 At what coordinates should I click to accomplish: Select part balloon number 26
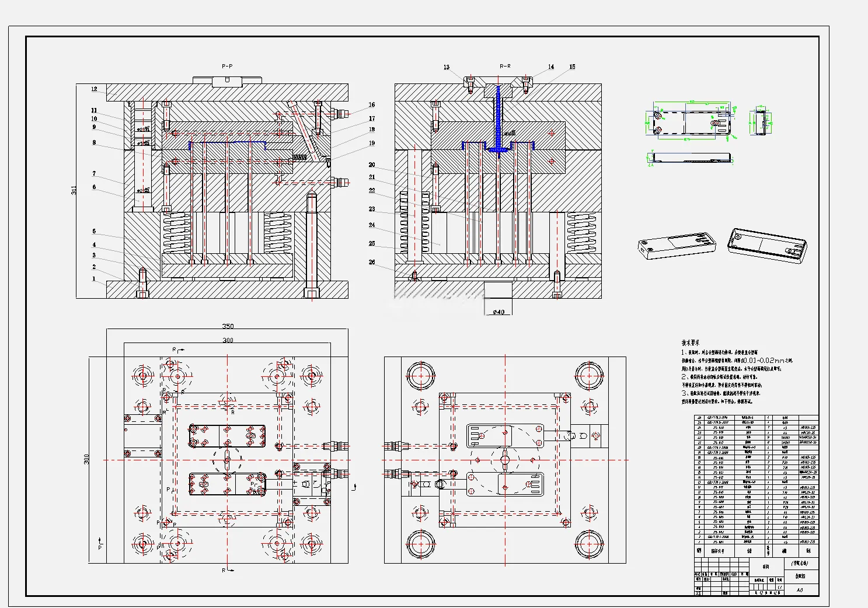coord(372,263)
